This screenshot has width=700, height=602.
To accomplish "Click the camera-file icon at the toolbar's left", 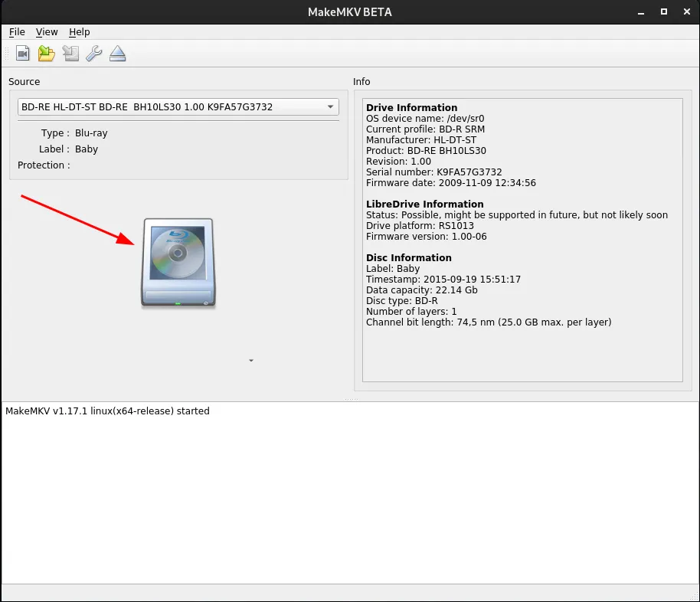I will pos(22,53).
